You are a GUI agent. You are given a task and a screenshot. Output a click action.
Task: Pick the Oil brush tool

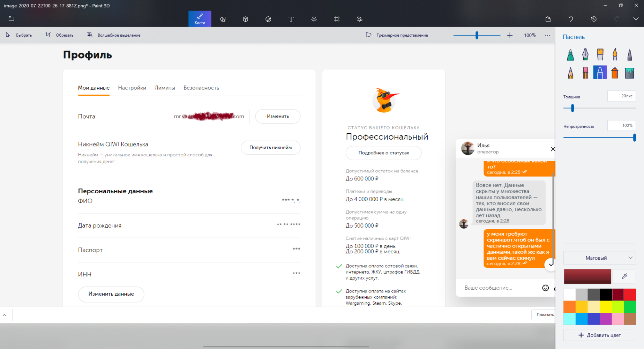pos(600,55)
